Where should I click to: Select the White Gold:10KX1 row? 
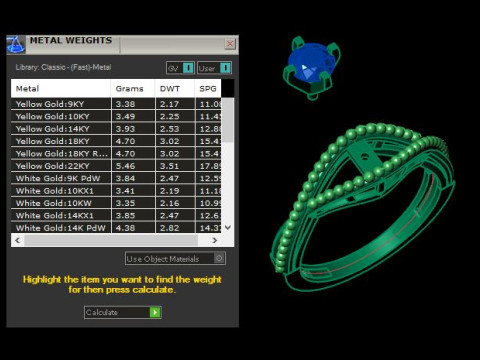click(116, 191)
